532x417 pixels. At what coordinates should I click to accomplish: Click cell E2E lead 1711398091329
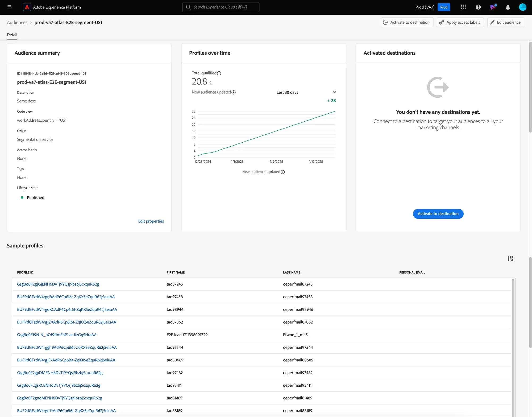point(187,335)
